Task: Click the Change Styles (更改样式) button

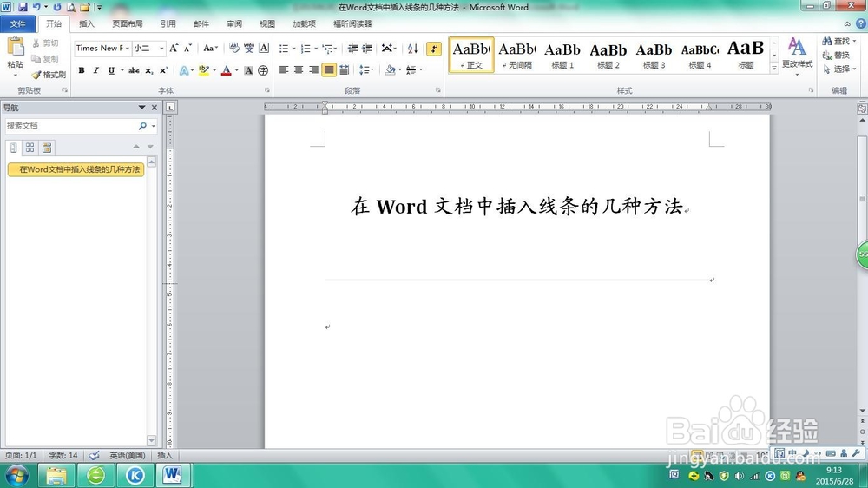Action: pos(797,56)
